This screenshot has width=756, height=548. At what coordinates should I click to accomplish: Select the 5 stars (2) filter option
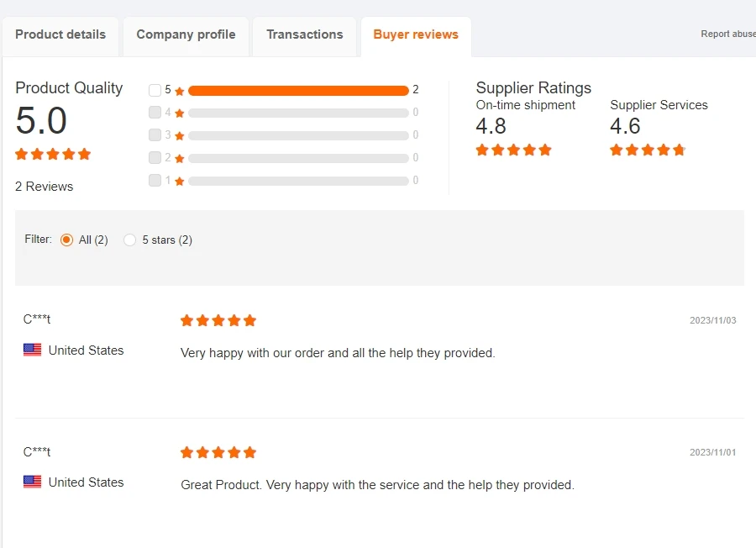(129, 240)
